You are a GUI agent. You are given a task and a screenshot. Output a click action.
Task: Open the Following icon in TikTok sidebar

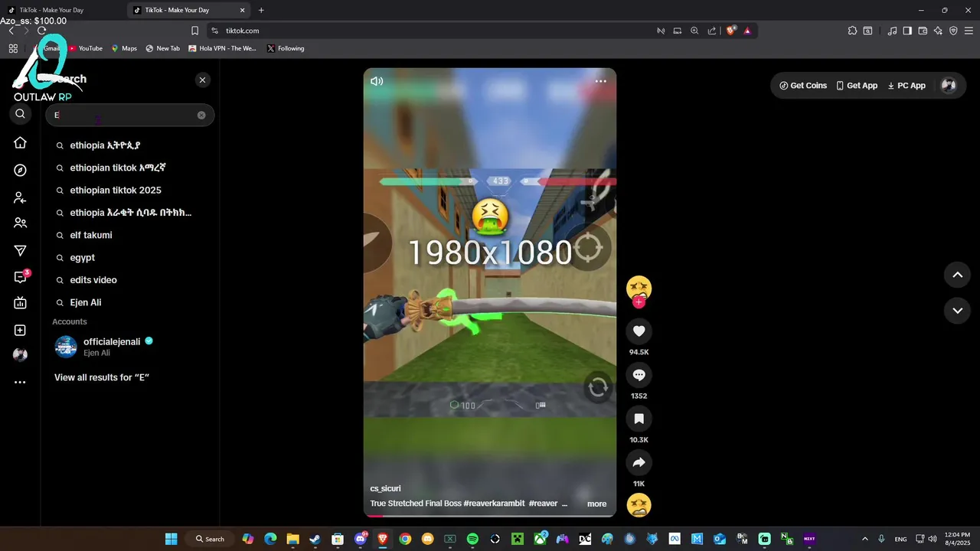point(20,197)
